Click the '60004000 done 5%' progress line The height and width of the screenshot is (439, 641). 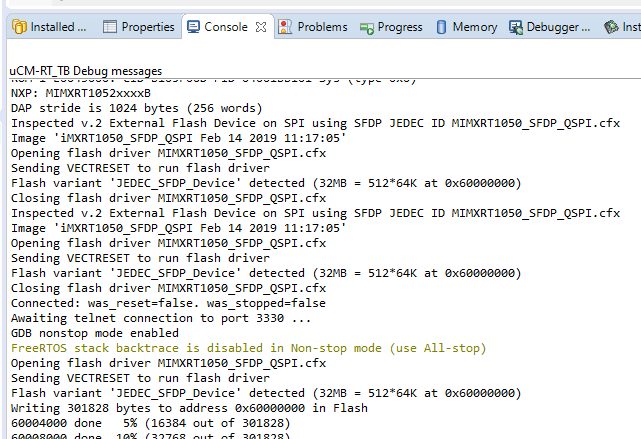(150, 423)
